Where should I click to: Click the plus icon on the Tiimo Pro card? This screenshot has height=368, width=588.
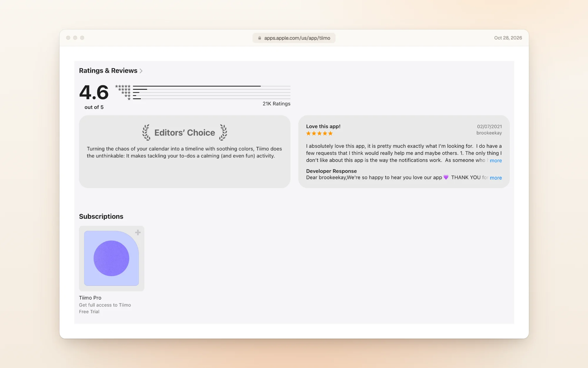pos(138,233)
